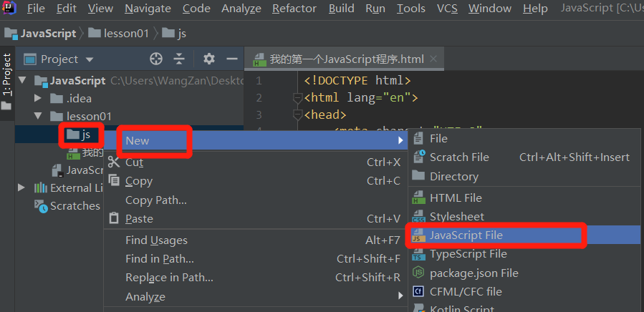This screenshot has width=644, height=312.
Task: Click the Paste clipboard icon in context menu
Action: 114,218
